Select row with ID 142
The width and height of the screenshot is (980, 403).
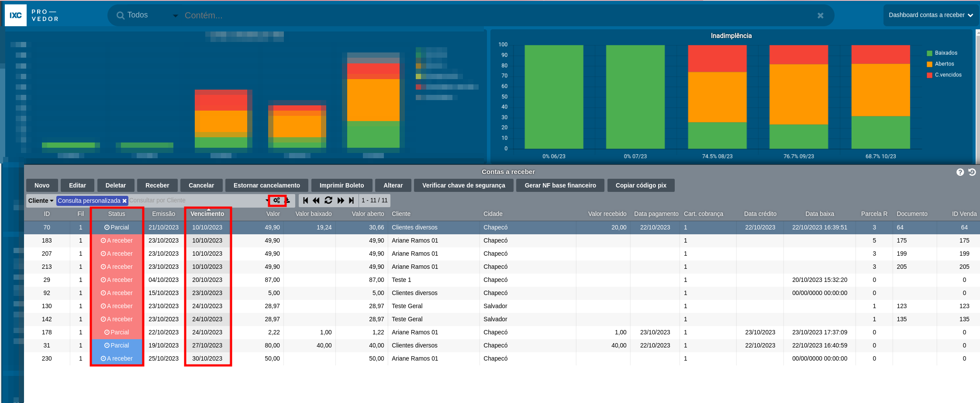(x=502, y=319)
